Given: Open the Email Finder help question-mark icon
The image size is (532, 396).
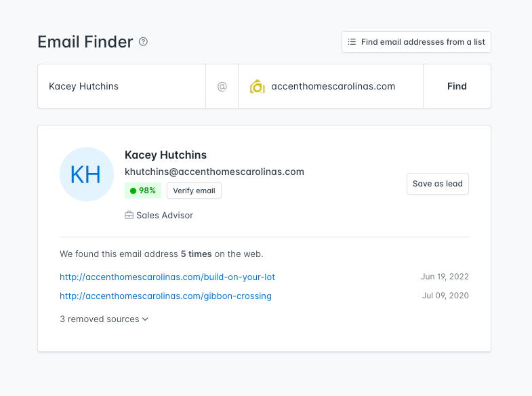Looking at the screenshot, I should pyautogui.click(x=143, y=41).
